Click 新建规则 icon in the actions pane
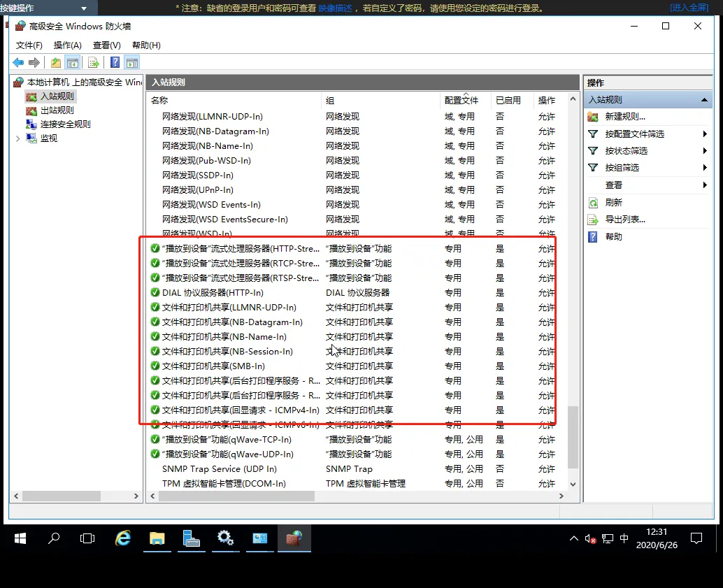This screenshot has width=723, height=588. point(594,117)
